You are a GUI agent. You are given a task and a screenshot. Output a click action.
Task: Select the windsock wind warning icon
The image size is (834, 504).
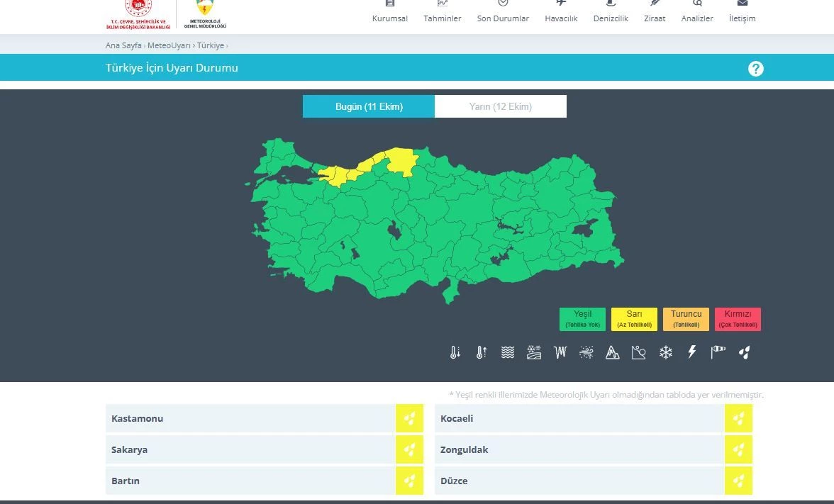tap(718, 352)
